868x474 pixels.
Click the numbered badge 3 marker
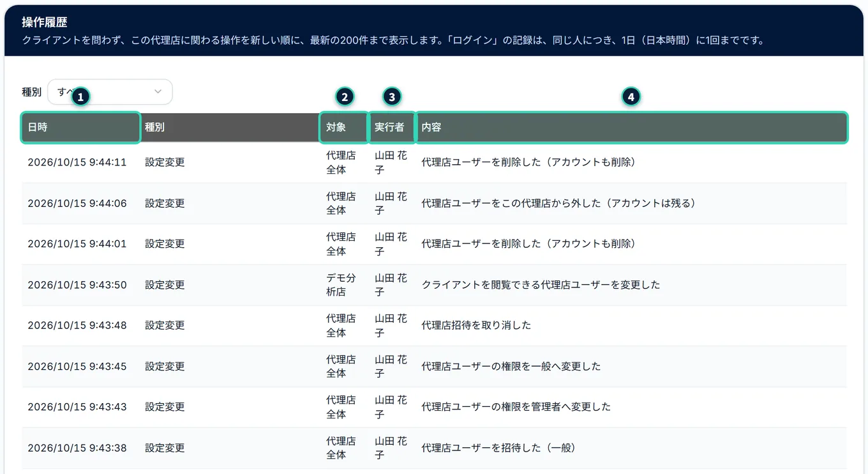[x=392, y=96]
